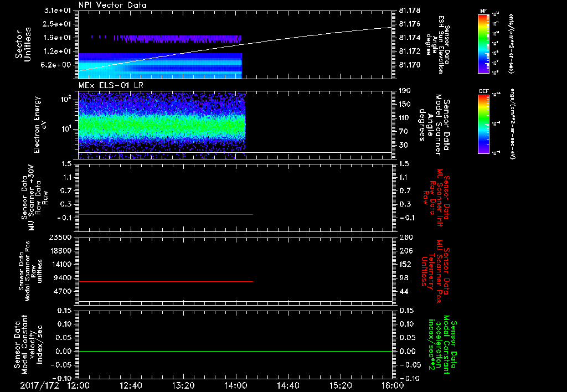The image size is (567, 392).
Task: Click the 15:20 time axis label
Action: tap(341, 385)
